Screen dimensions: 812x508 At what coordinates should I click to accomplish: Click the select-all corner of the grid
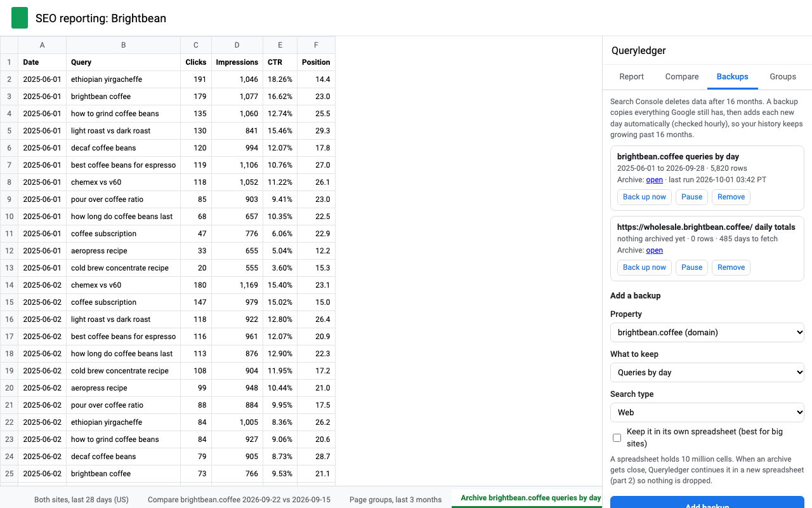coord(10,45)
